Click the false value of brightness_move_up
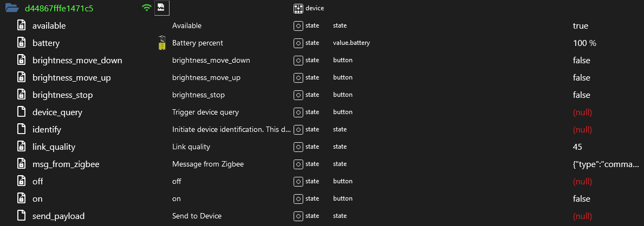The width and height of the screenshot is (644, 226). click(582, 78)
